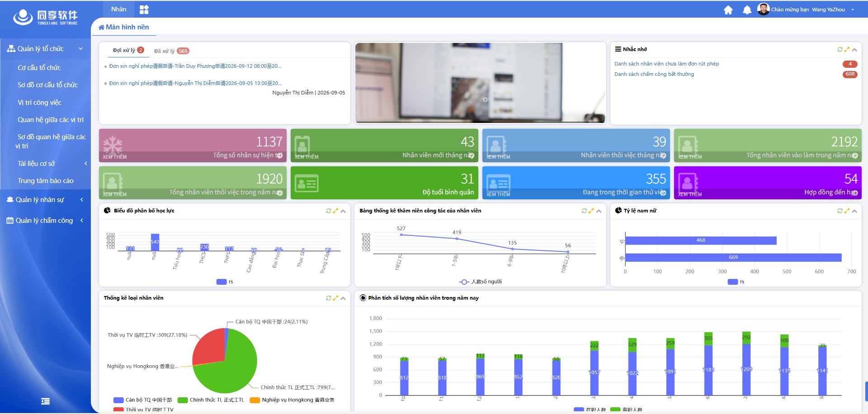Image resolution: width=868 pixels, height=414 pixels.
Task: Select the Đợi xử lý tab
Action: pos(128,50)
